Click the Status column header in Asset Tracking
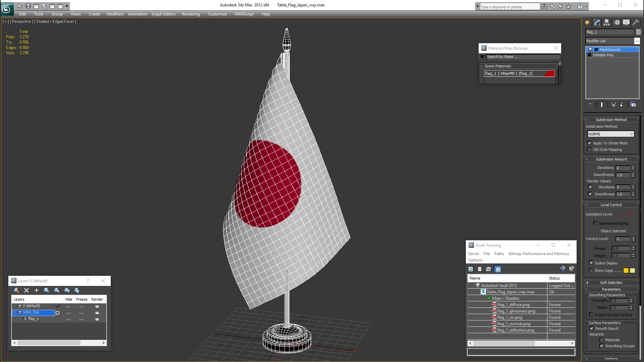Image resolution: width=644 pixels, height=362 pixels. (x=561, y=278)
